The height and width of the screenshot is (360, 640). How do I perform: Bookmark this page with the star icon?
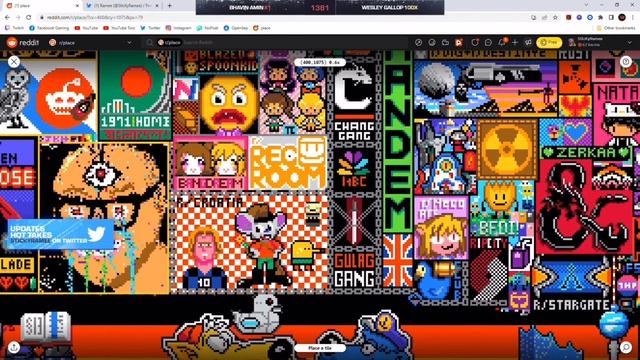(555, 18)
